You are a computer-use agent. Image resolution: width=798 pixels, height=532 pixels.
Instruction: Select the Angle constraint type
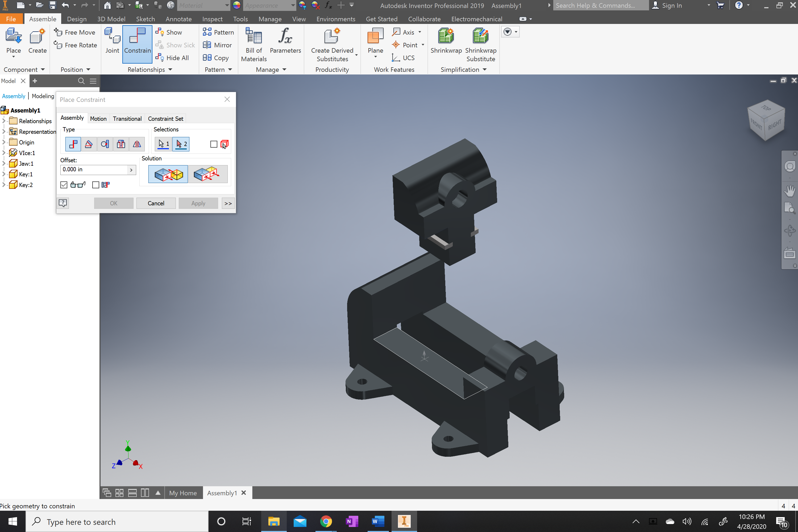(89, 144)
